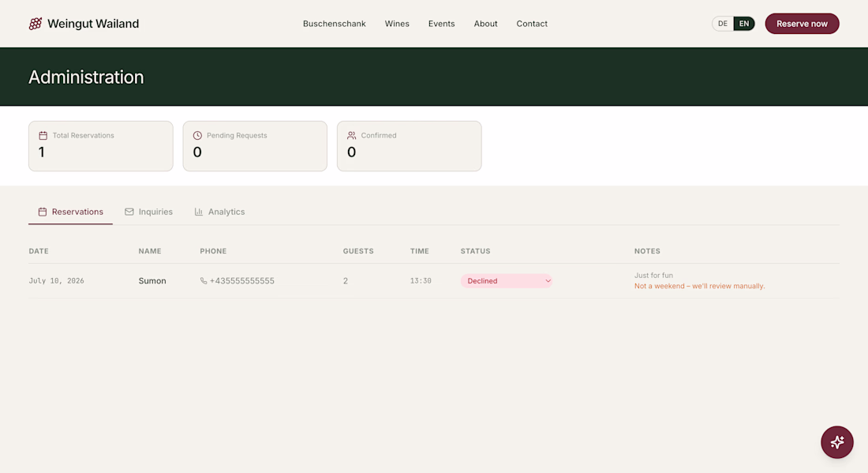Switch to the Inquiries tab
Viewport: 868px width, 473px height.
tap(148, 212)
